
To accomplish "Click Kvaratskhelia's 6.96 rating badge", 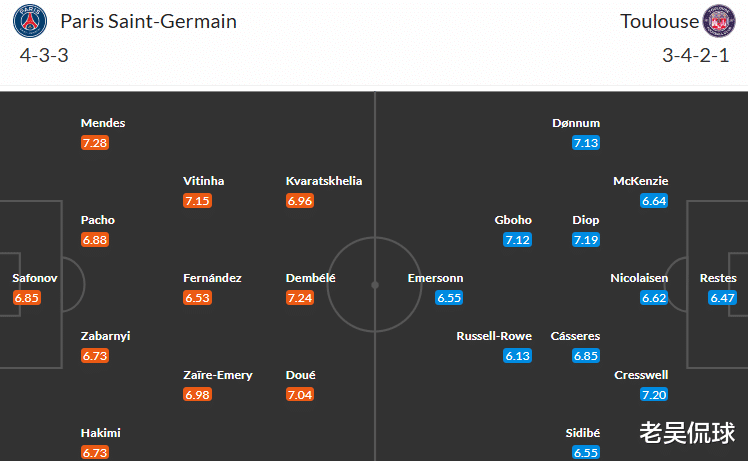I will pos(299,201).
